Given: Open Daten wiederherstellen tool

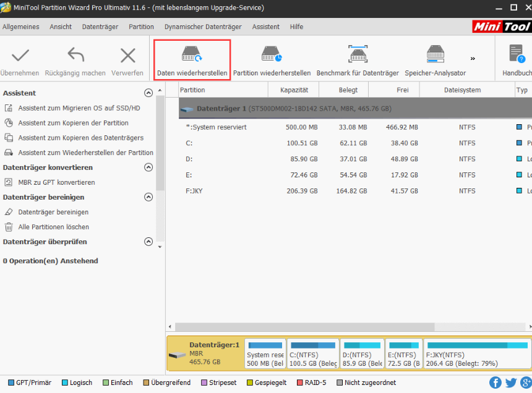Looking at the screenshot, I should [192, 60].
